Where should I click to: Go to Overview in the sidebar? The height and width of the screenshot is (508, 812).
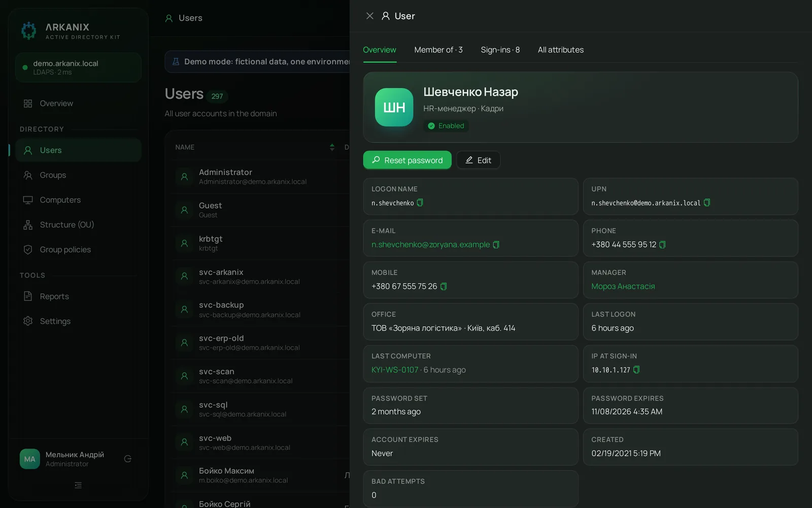78,103
